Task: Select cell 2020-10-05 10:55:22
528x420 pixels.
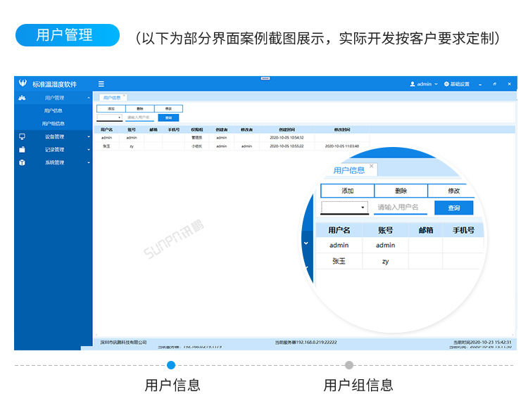Action: tap(287, 146)
